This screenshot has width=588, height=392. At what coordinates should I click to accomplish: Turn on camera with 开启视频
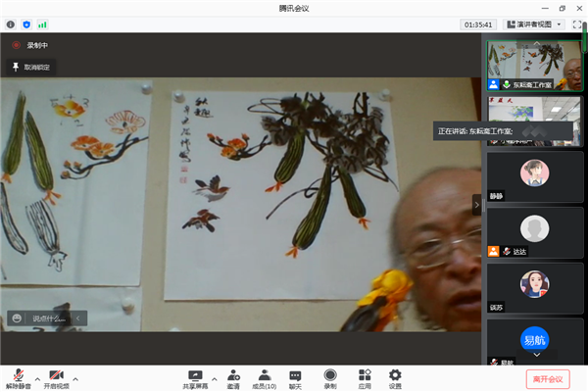coord(56,375)
